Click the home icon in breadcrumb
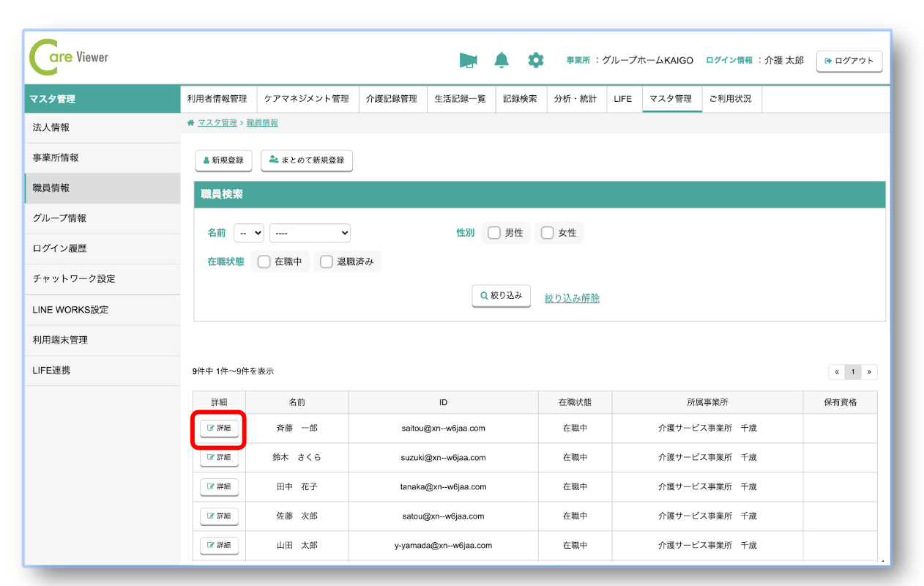This screenshot has height=586, width=924. (191, 123)
